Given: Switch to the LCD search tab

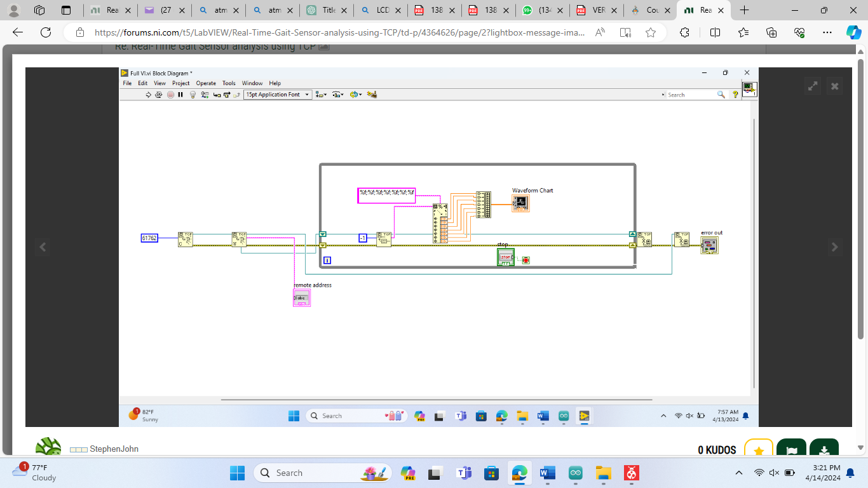Looking at the screenshot, I should (380, 10).
